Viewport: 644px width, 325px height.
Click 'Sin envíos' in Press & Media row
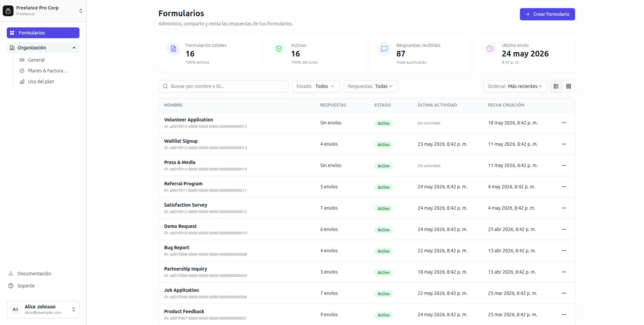click(331, 165)
